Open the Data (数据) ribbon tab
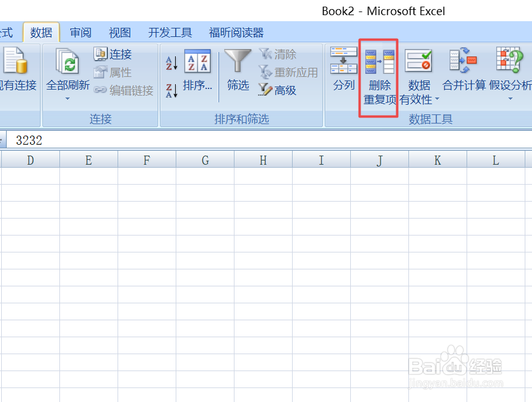 point(41,33)
